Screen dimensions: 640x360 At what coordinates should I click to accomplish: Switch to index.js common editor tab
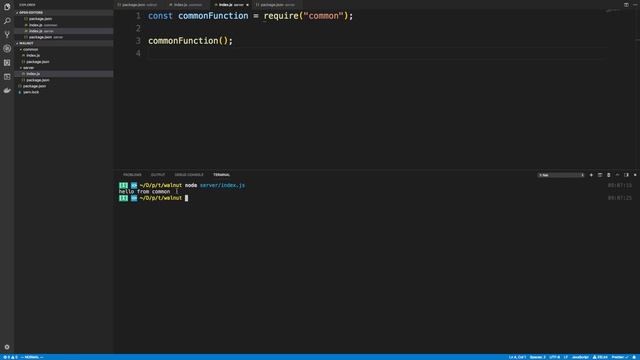[188, 5]
